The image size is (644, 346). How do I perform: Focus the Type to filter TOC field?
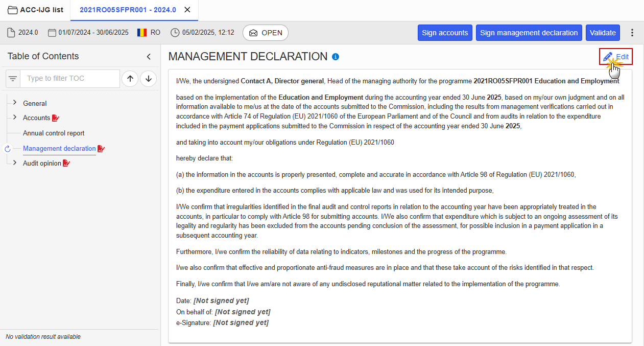click(71, 79)
